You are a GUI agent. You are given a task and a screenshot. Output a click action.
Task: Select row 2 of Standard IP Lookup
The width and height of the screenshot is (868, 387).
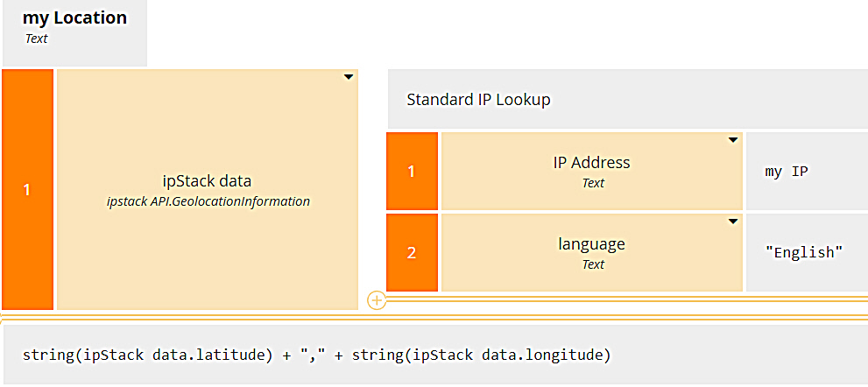412,253
